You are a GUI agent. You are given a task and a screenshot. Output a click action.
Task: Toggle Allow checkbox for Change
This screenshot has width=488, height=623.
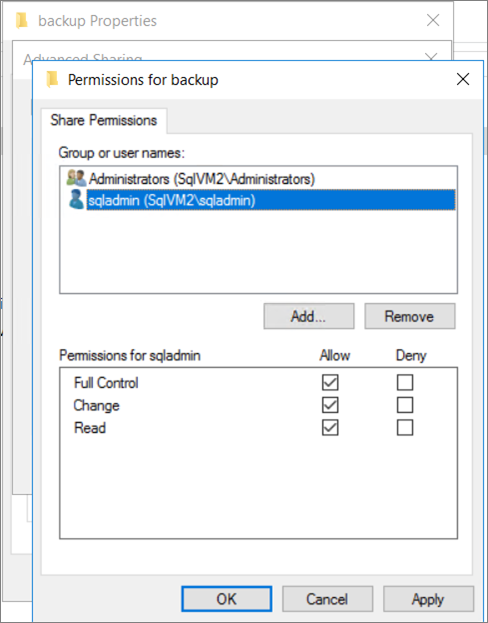tap(330, 405)
